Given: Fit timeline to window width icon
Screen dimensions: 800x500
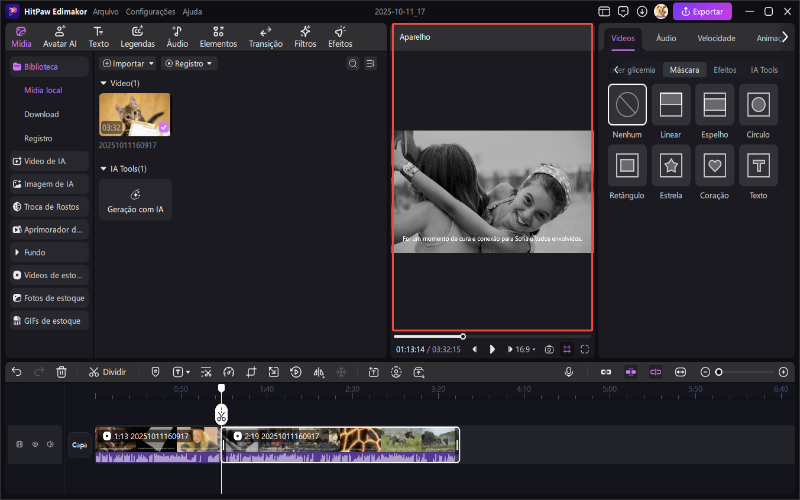Looking at the screenshot, I should (x=680, y=372).
